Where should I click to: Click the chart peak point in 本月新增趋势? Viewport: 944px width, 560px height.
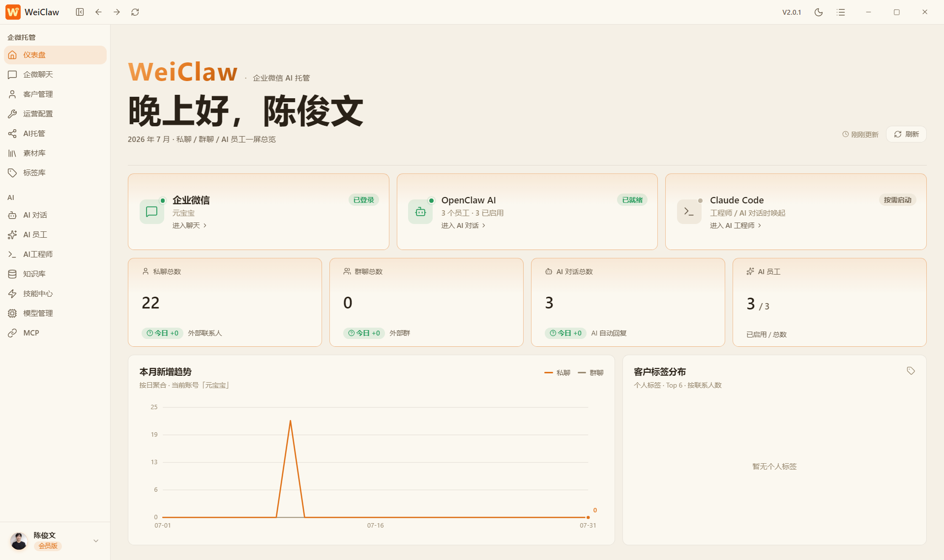click(x=291, y=420)
